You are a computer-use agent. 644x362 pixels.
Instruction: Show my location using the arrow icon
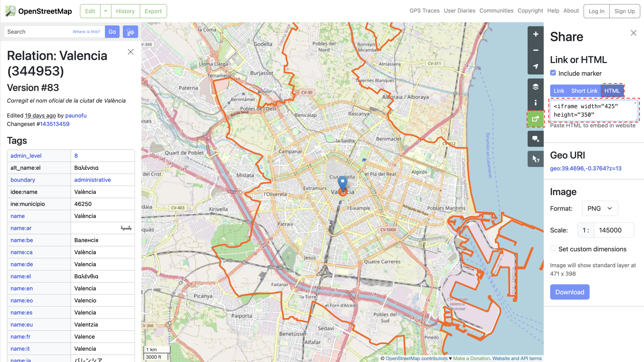point(535,66)
